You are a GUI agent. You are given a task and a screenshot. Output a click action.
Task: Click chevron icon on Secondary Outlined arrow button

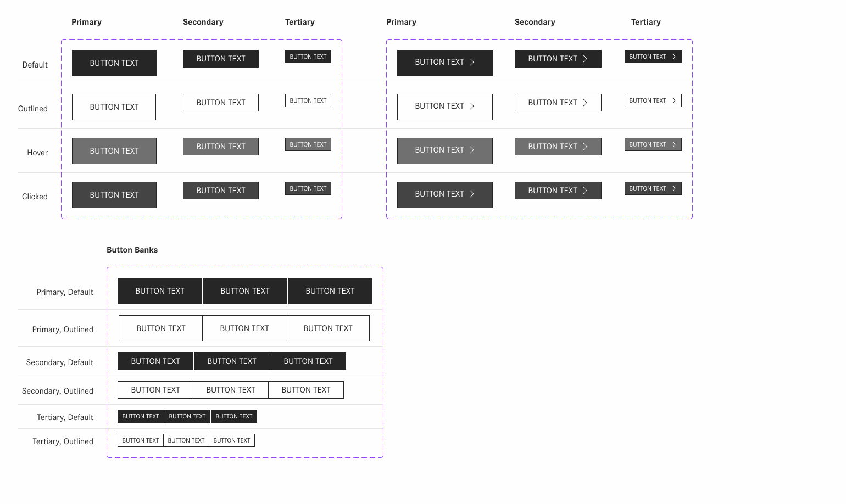(x=585, y=103)
